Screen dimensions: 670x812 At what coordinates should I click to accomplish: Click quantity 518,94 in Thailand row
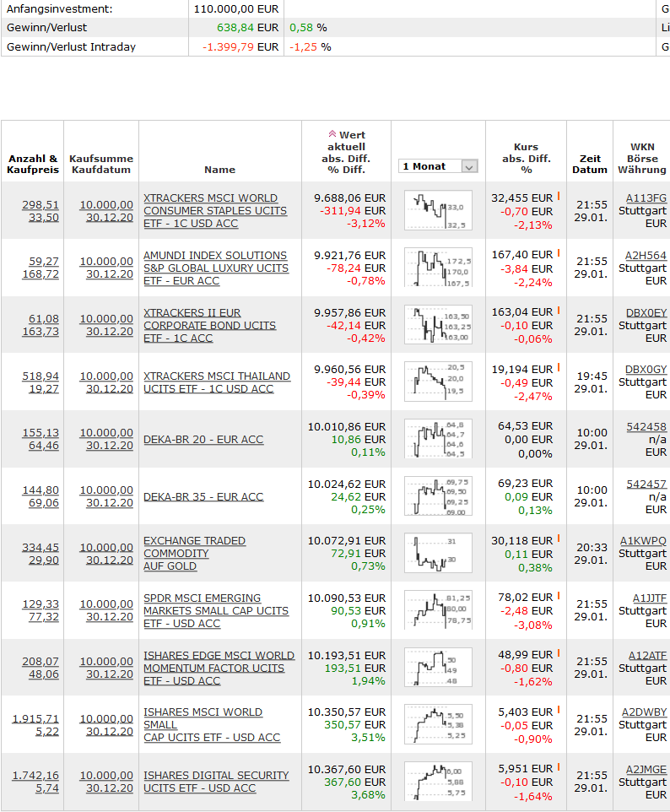tap(41, 376)
